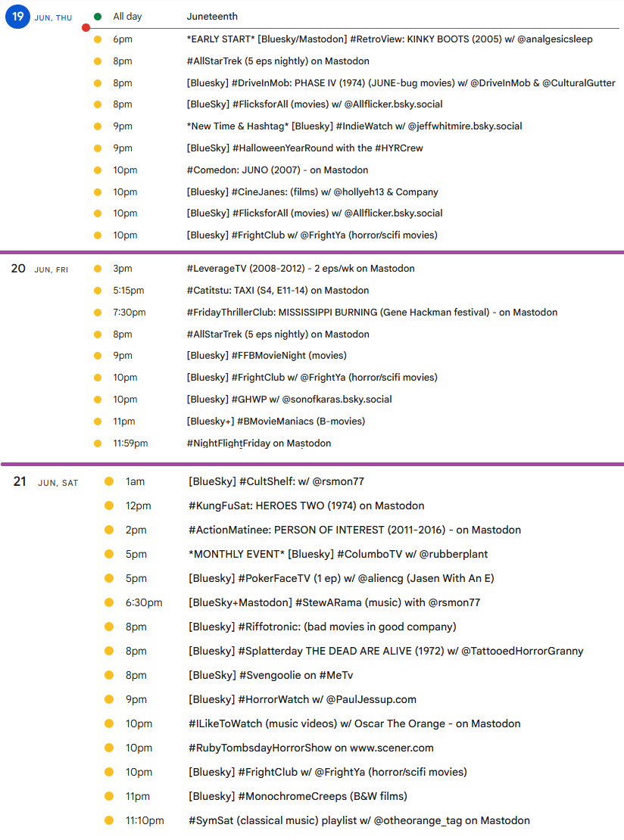Click yellow dot beside Saturday 11pm
The height and width of the screenshot is (840, 624).
[x=109, y=797]
